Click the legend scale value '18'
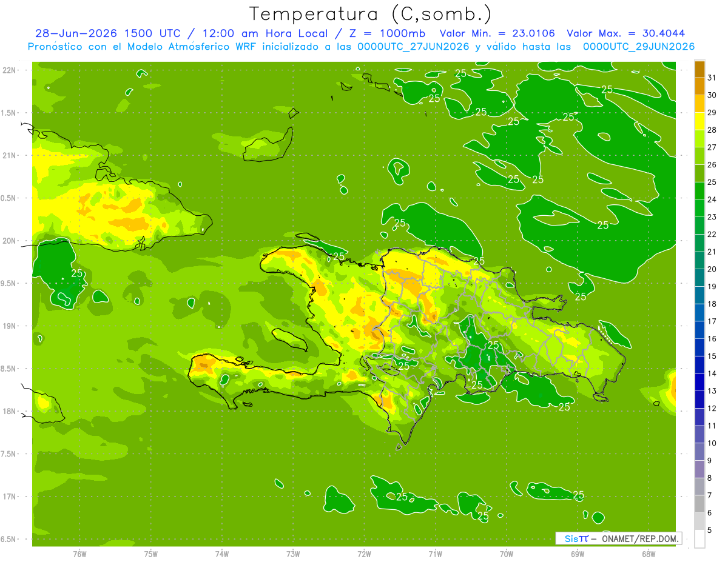 712,304
